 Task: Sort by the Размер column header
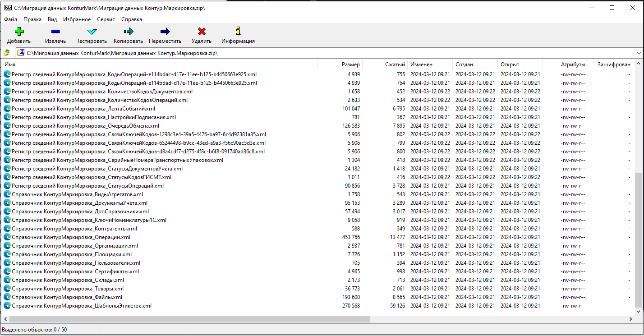[340, 64]
